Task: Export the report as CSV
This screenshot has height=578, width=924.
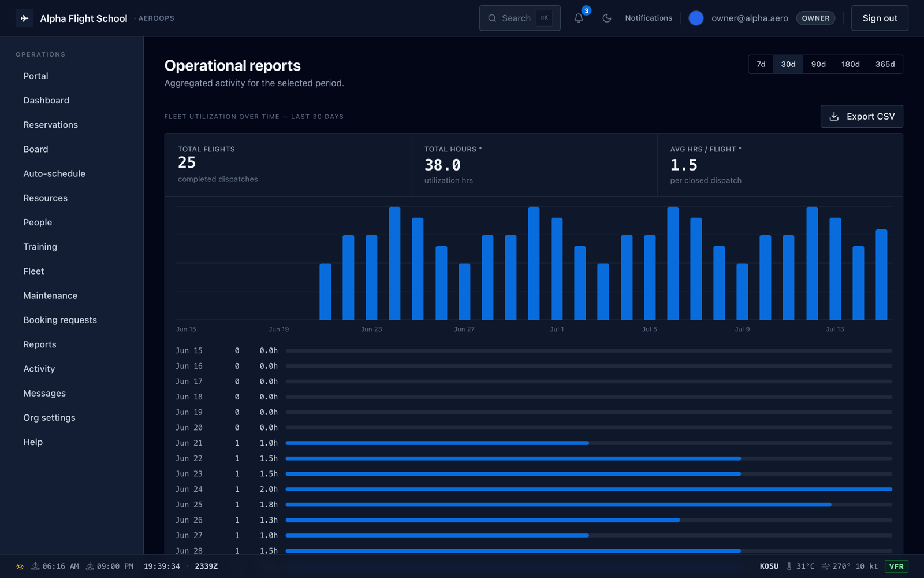Action: (x=862, y=116)
